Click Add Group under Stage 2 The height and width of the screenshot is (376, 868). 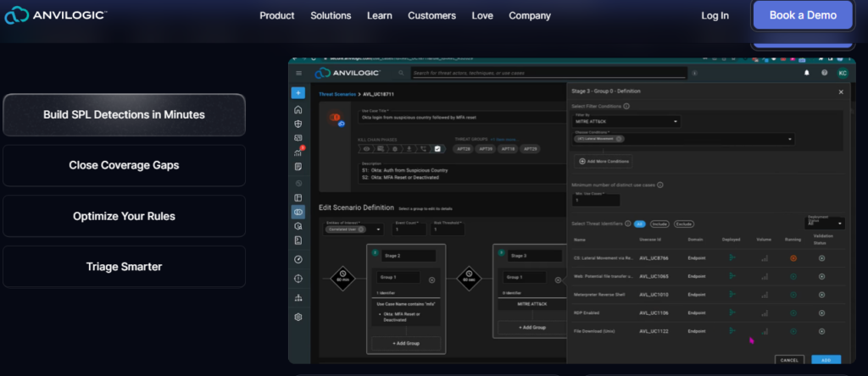[x=406, y=343]
